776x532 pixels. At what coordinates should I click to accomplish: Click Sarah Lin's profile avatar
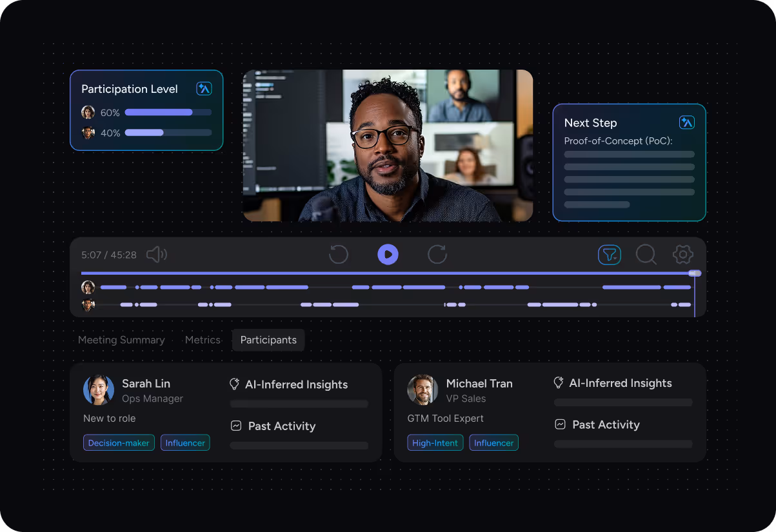click(99, 390)
